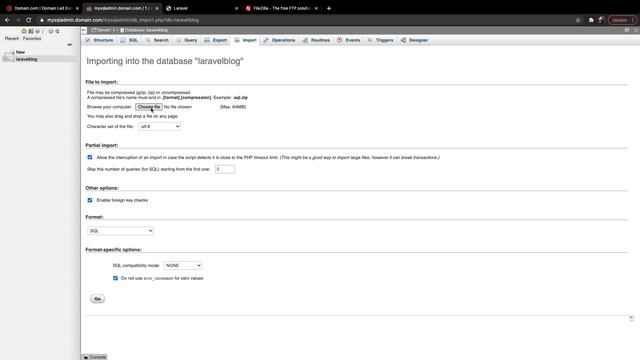Click the laravelblog database icon in tree
This screenshot has height=360, width=640.
pyautogui.click(x=13, y=59)
